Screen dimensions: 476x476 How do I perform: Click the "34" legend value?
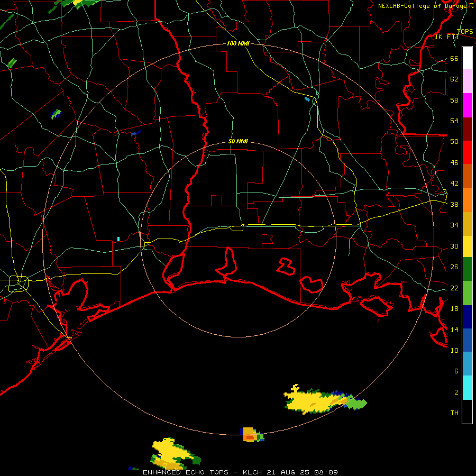pos(454,225)
